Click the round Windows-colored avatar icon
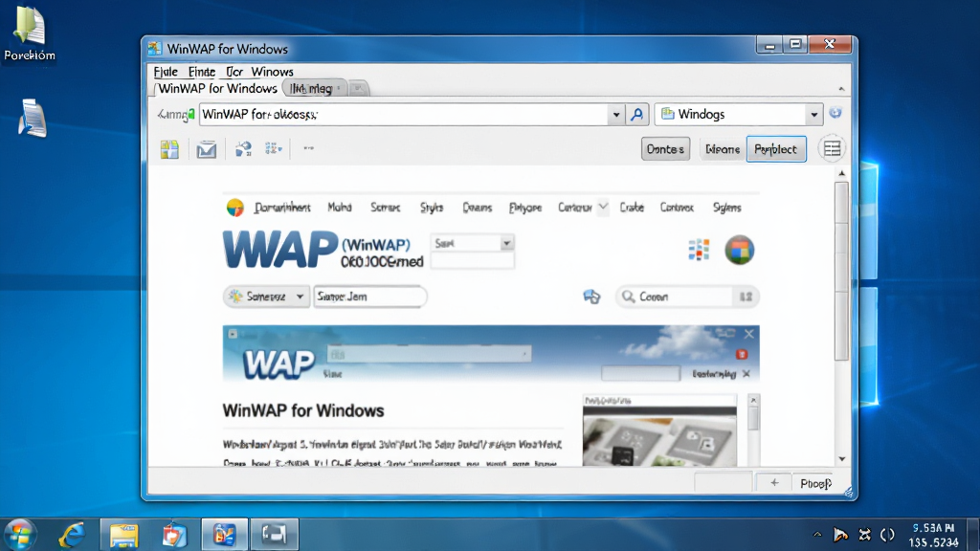The image size is (980, 551). point(740,250)
